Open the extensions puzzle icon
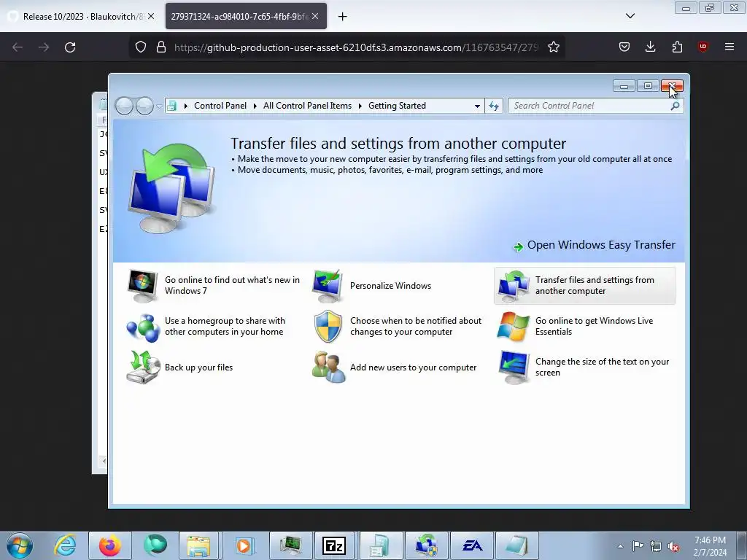The width and height of the screenshot is (747, 560). point(677,47)
